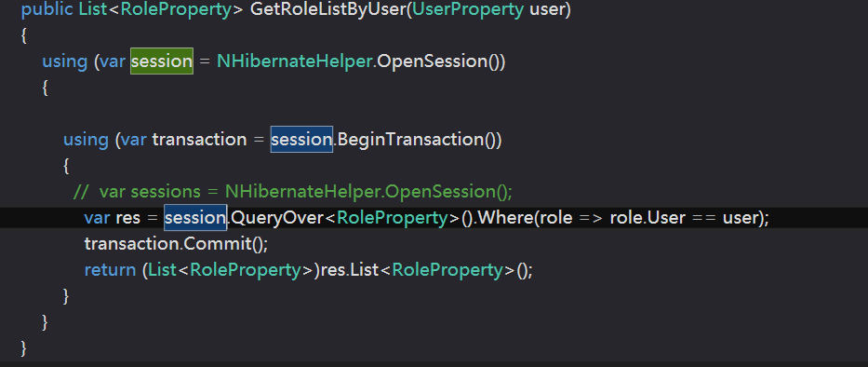
Task: Select the green highlighted session variable declaration
Action: point(162,61)
